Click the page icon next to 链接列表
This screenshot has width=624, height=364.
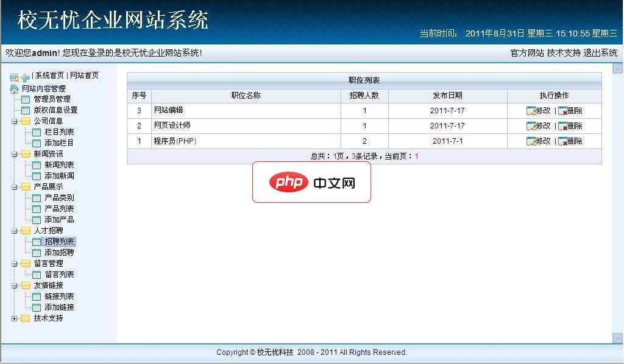[x=37, y=296]
